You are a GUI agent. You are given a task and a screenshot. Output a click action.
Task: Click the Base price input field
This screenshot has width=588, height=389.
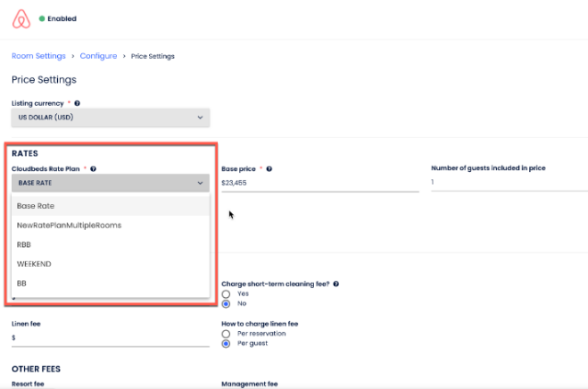(x=317, y=184)
